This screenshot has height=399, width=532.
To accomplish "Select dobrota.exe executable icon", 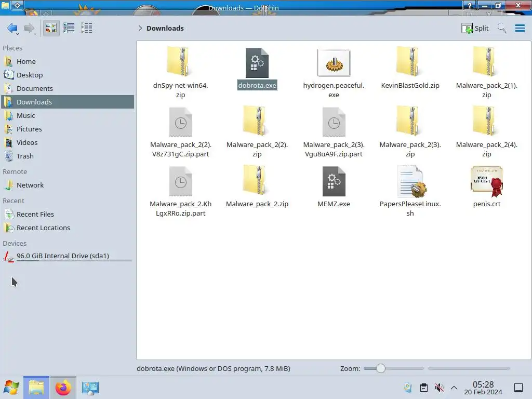I will (257, 63).
